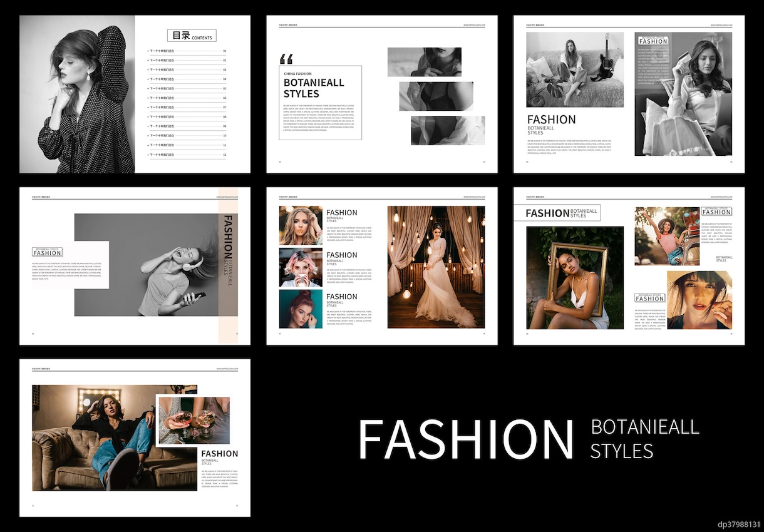
Task: Click contents entry numbered 12
Action: (x=187, y=155)
